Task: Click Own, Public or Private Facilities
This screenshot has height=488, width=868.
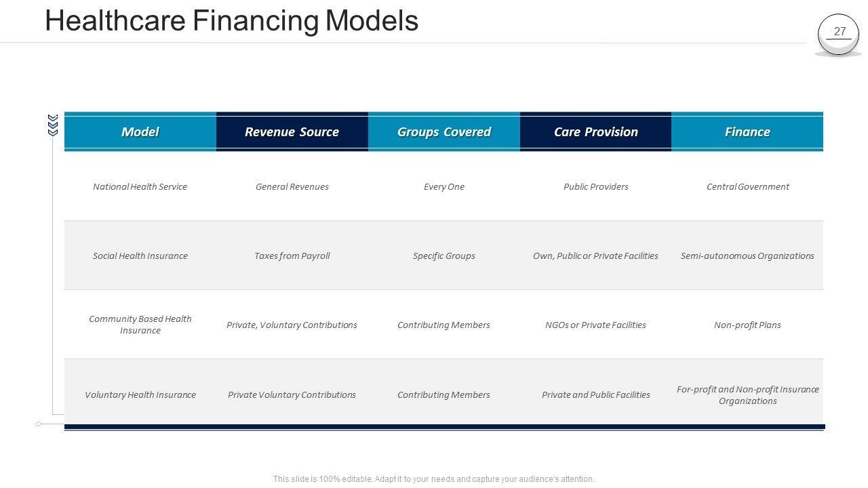Action: (x=595, y=256)
